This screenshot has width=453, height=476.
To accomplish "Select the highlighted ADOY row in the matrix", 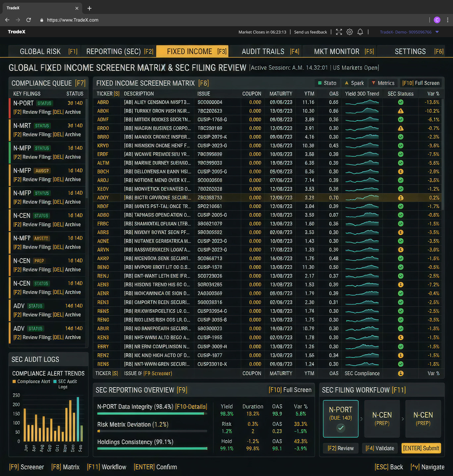I will pyautogui.click(x=232, y=197).
